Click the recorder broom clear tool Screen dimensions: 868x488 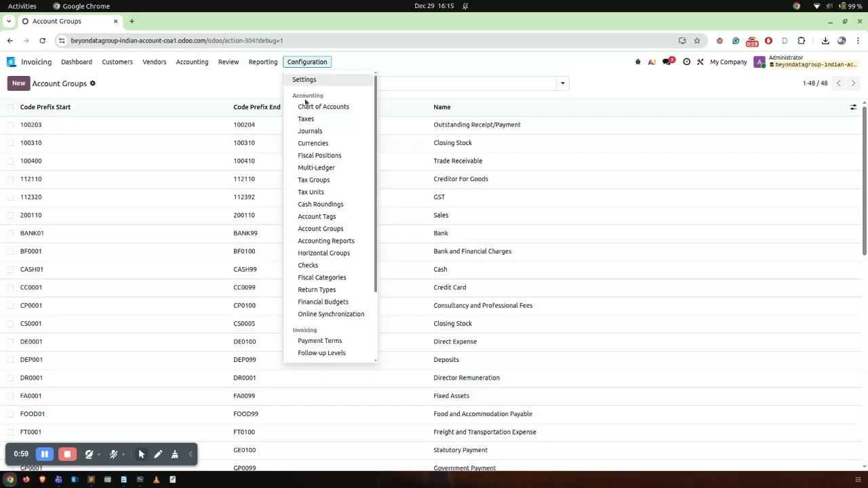coord(174,454)
